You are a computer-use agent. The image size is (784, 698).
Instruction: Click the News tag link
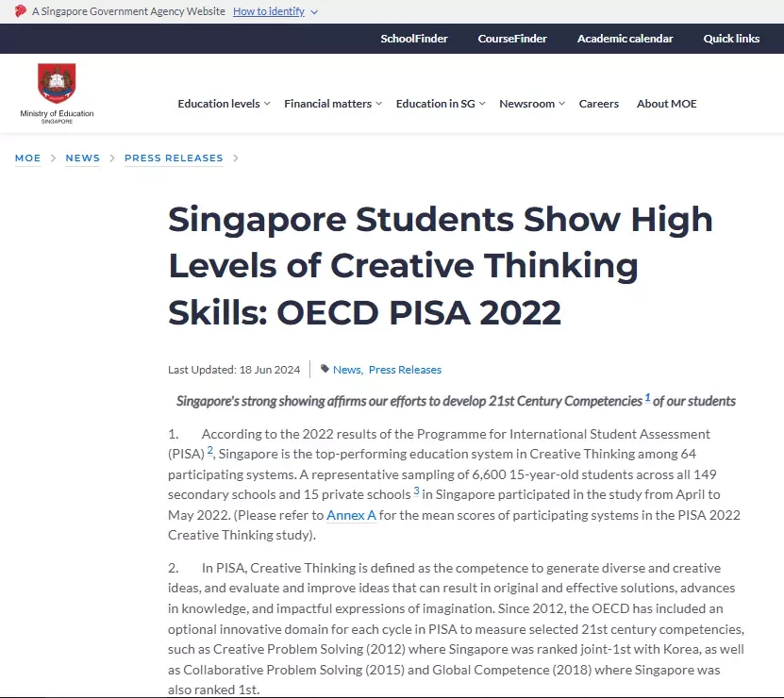coord(347,370)
